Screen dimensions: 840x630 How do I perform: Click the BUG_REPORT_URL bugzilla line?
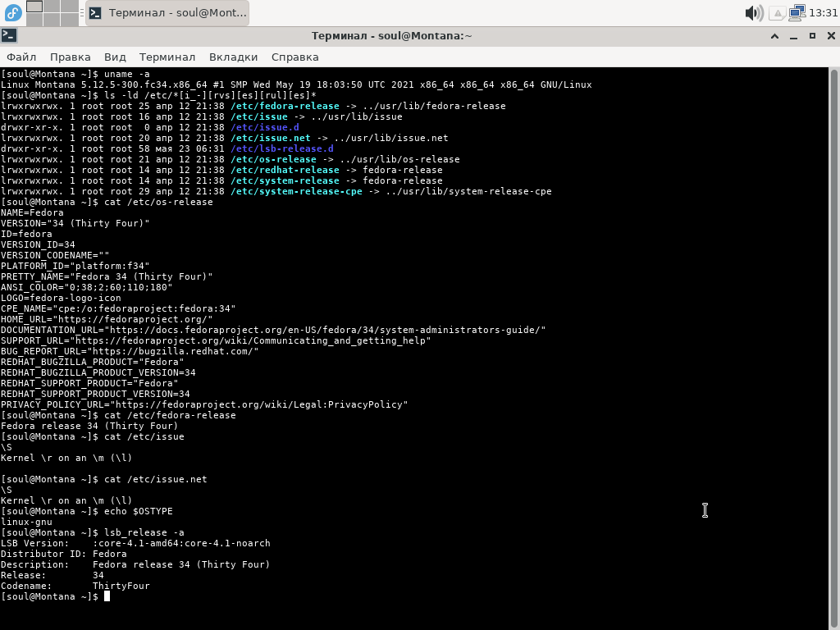(130, 351)
